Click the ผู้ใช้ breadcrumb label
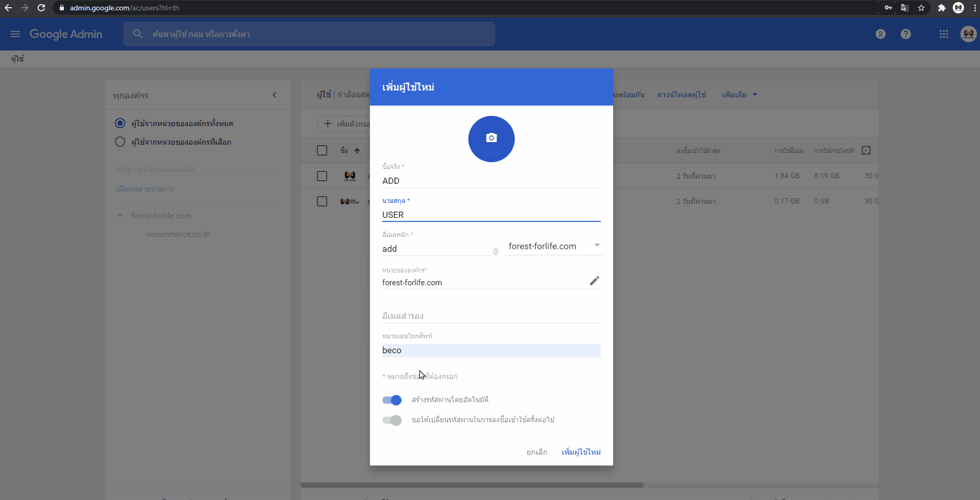980x500 pixels. coord(18,59)
